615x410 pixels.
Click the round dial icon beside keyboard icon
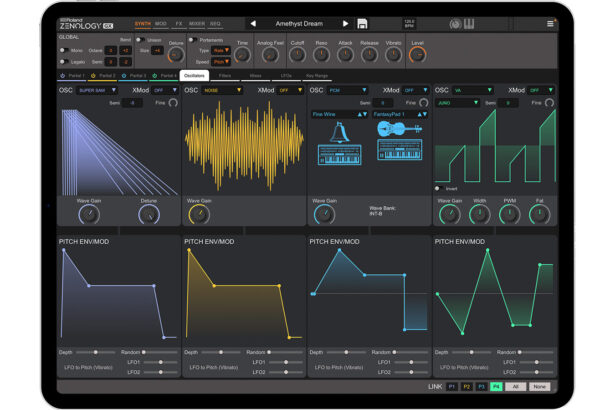click(455, 24)
